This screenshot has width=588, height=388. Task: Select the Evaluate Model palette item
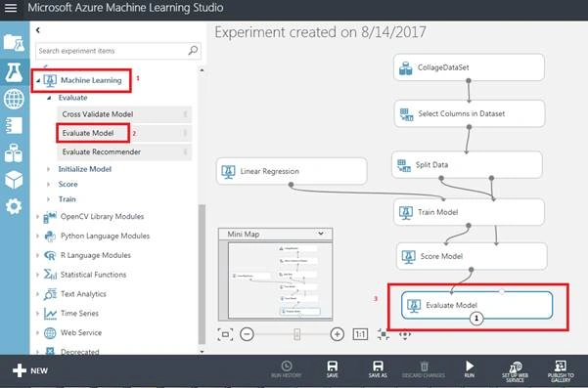(x=124, y=133)
